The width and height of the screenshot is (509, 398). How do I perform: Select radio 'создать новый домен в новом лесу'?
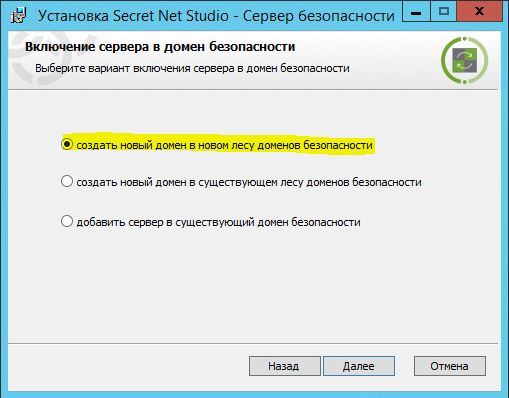pos(67,144)
